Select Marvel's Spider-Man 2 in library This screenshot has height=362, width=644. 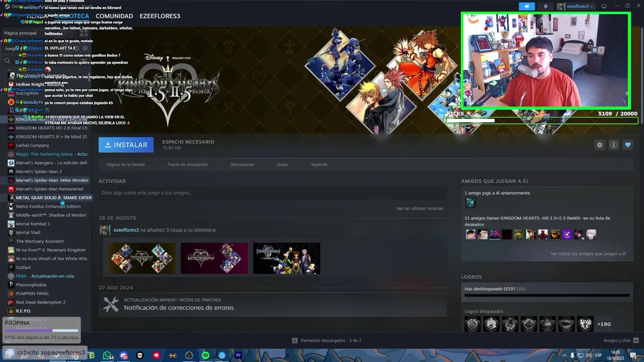[39, 171]
